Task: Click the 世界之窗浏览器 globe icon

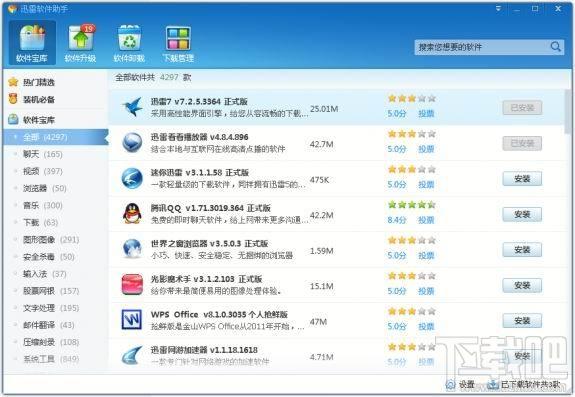Action: click(x=132, y=249)
